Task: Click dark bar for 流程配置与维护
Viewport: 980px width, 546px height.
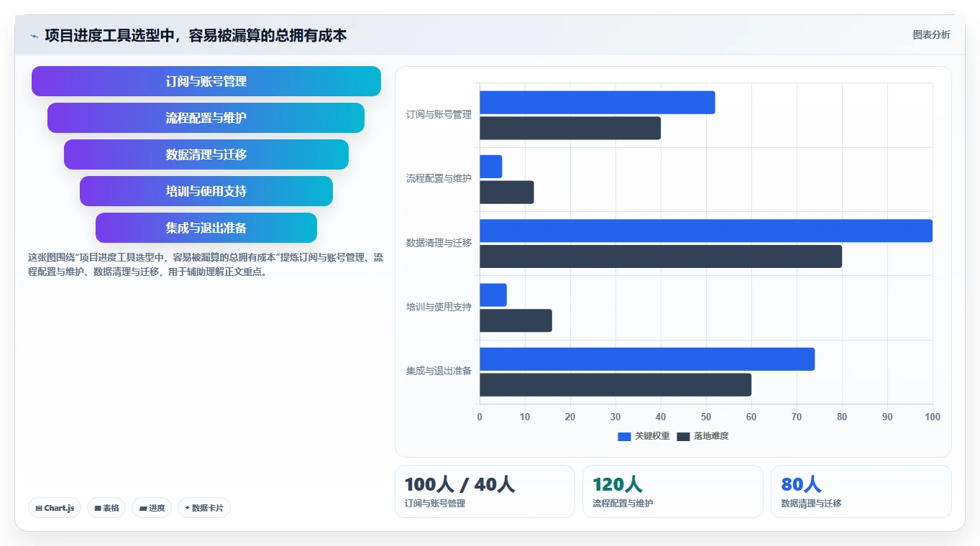Action: pos(507,193)
